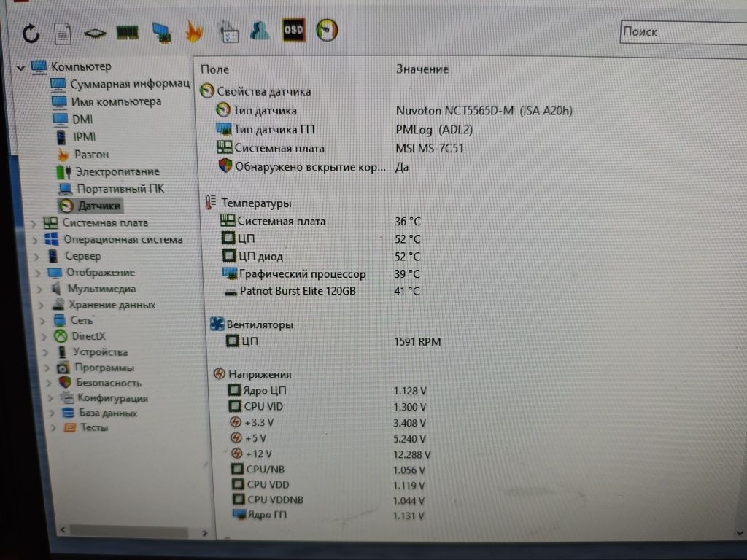
Task: Select the Системная плата 36 °C row
Action: 321,221
